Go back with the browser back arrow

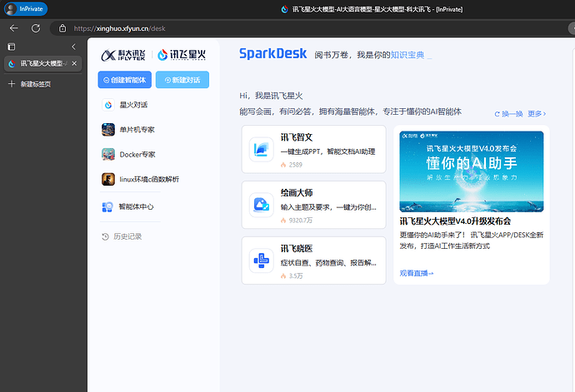coord(14,28)
